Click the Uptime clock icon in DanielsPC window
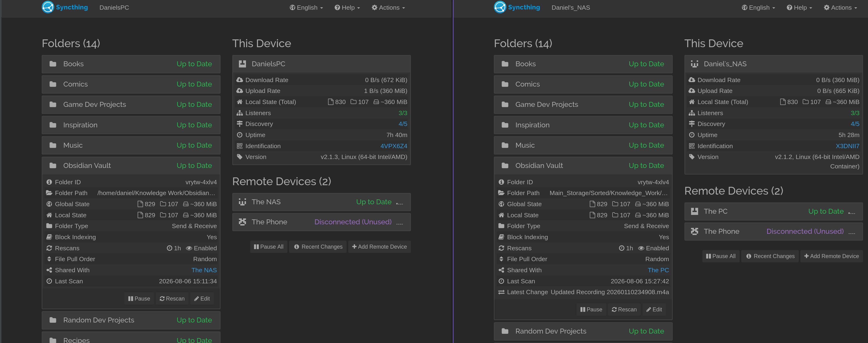This screenshot has width=868, height=343. point(240,135)
